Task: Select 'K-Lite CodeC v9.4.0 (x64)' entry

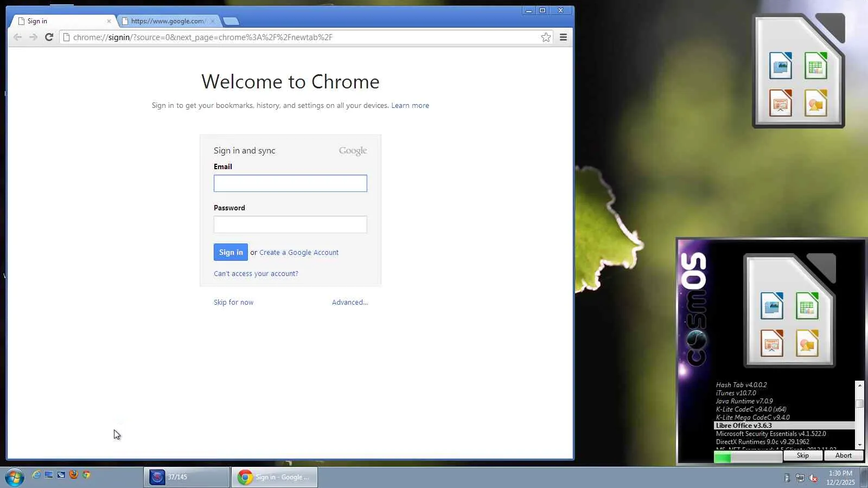Action: tap(751, 409)
